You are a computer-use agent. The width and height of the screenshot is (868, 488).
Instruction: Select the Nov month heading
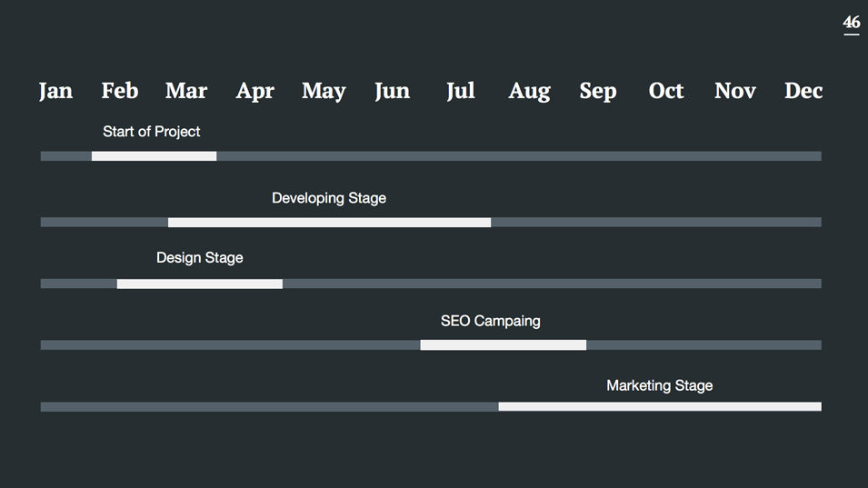pos(735,91)
